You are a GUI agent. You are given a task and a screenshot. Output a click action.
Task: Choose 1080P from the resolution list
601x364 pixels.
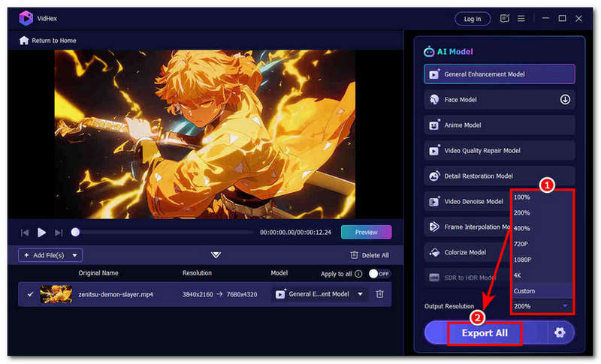pos(523,259)
